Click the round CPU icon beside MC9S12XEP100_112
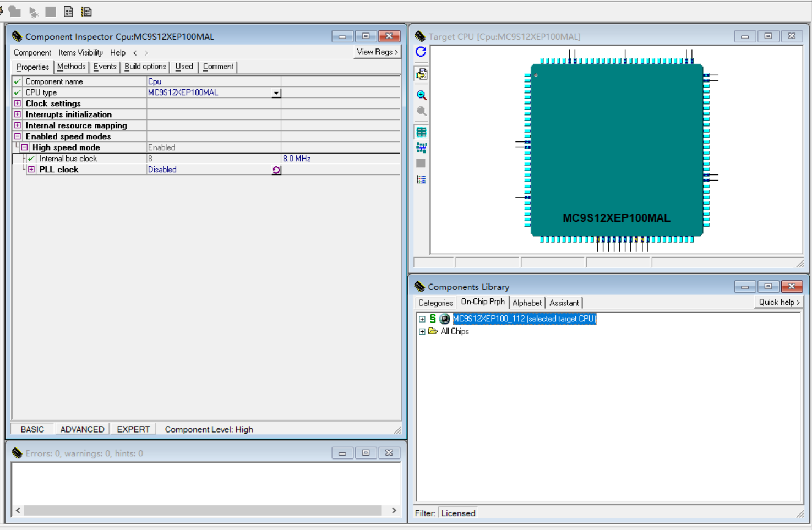 [445, 319]
